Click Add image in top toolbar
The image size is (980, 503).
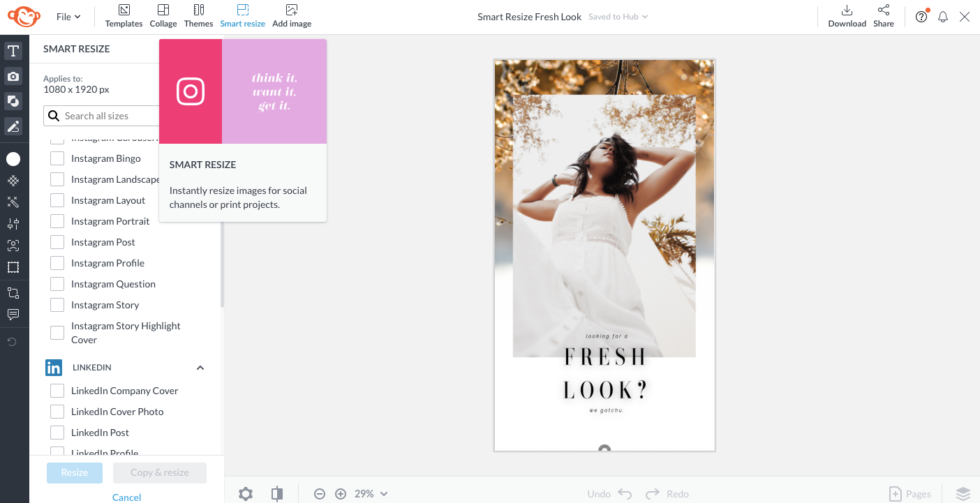[292, 16]
